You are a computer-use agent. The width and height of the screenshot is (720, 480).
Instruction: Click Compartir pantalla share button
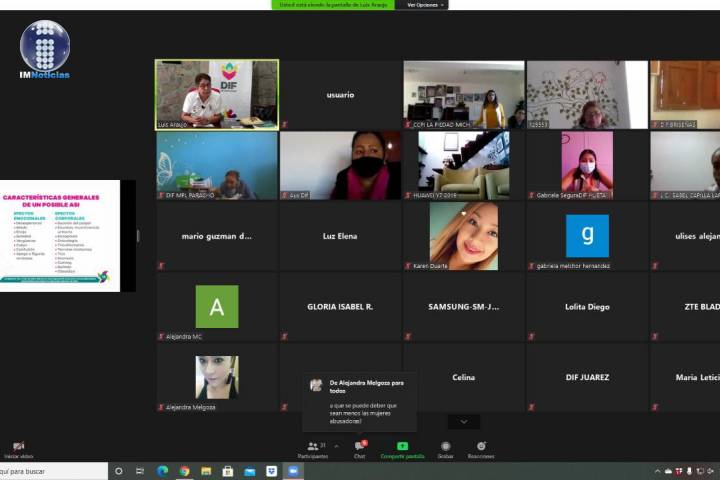402,448
